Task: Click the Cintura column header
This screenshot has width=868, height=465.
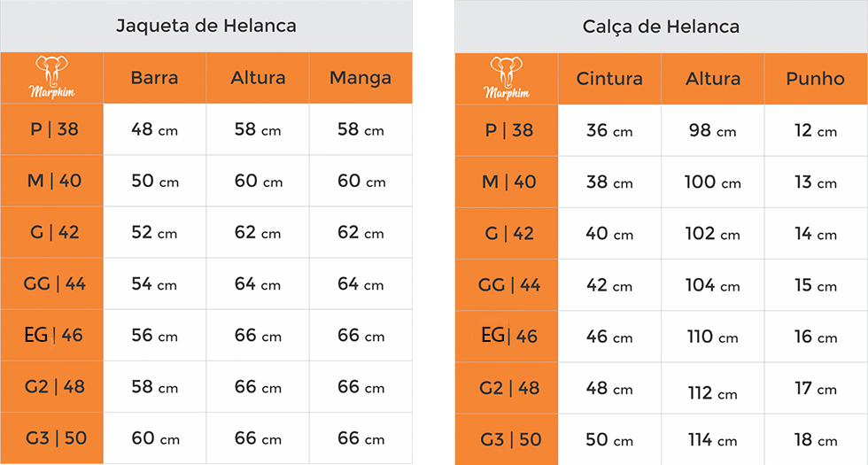Action: [x=609, y=79]
